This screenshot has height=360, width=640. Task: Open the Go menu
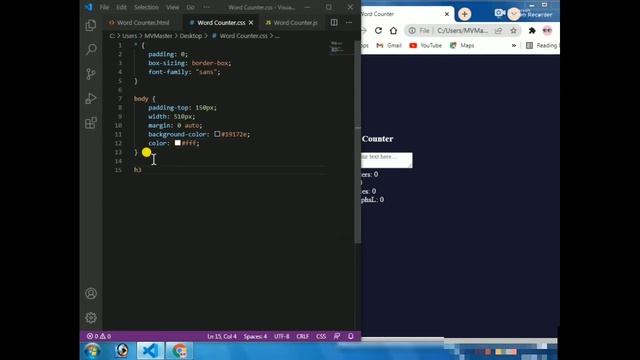pyautogui.click(x=190, y=7)
